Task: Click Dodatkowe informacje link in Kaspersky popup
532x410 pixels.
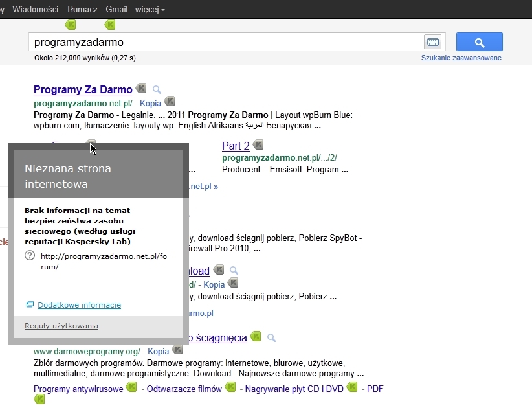Action: tap(79, 305)
